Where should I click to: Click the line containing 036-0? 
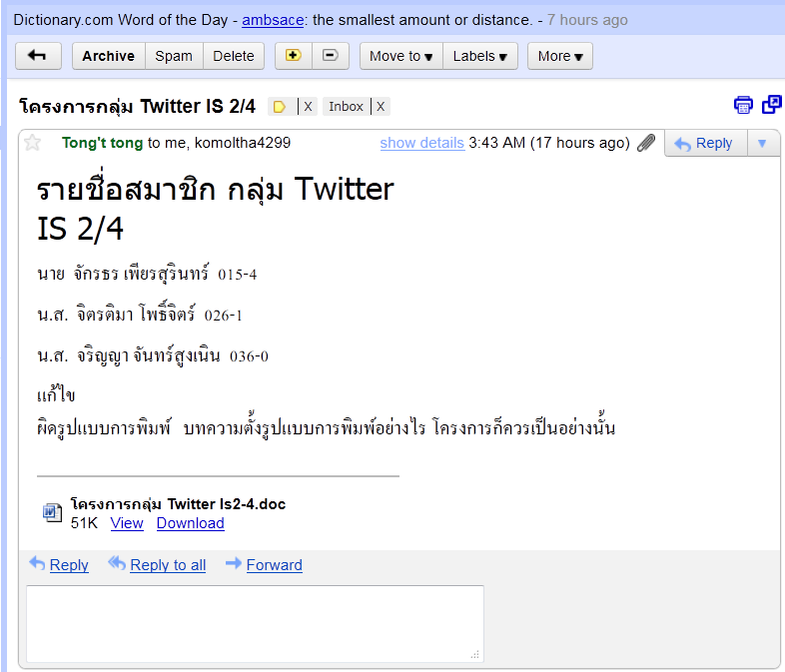(153, 355)
